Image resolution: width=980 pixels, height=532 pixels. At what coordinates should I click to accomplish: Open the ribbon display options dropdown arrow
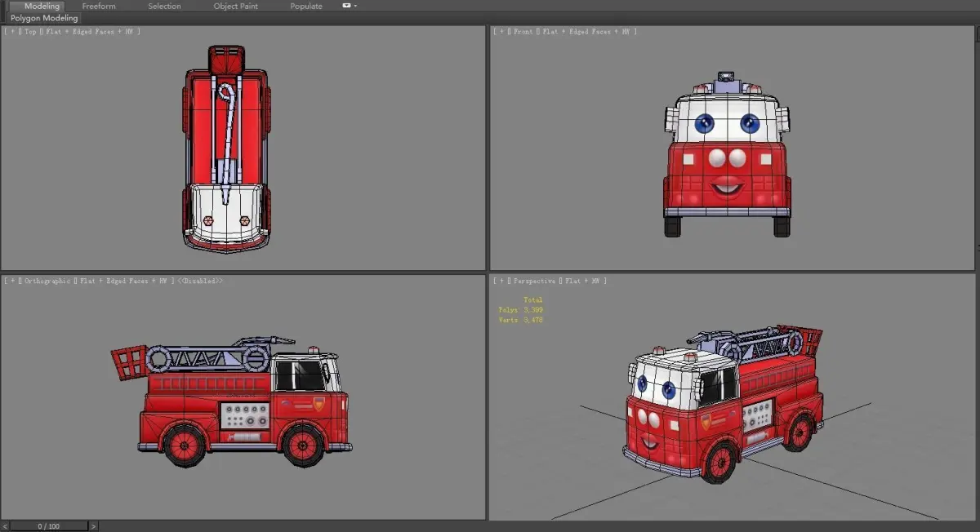pos(356,6)
